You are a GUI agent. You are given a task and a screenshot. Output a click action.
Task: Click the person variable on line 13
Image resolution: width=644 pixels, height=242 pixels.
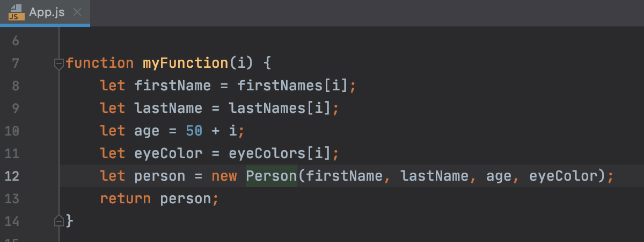pos(186,199)
